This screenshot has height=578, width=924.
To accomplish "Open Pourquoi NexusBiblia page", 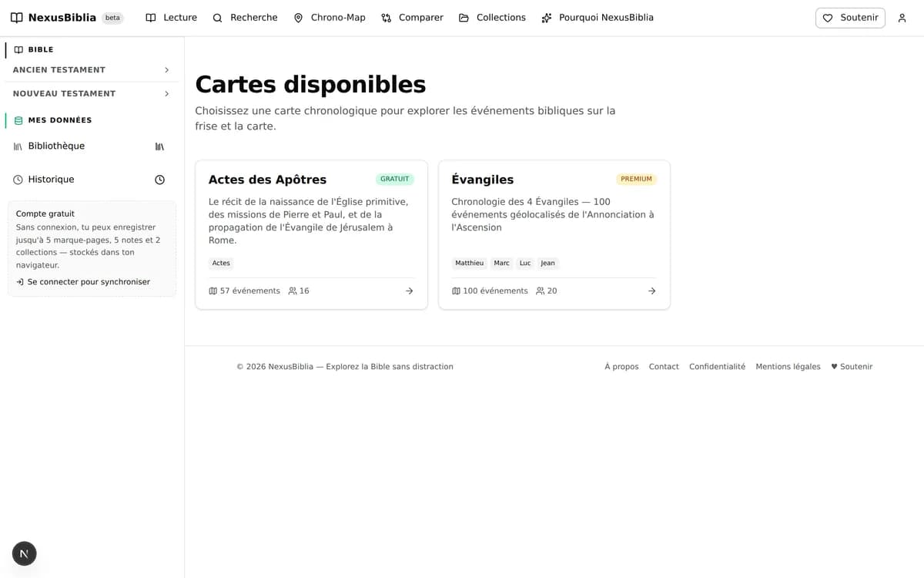I will coord(598,18).
